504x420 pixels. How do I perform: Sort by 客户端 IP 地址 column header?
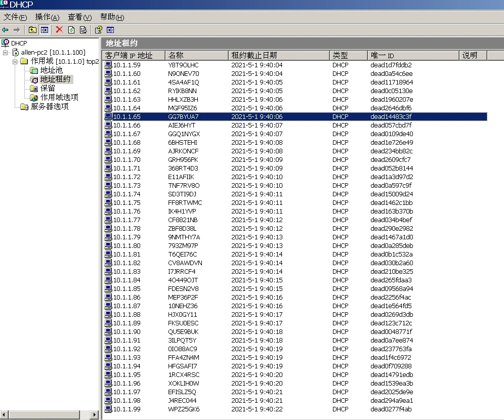click(x=134, y=55)
